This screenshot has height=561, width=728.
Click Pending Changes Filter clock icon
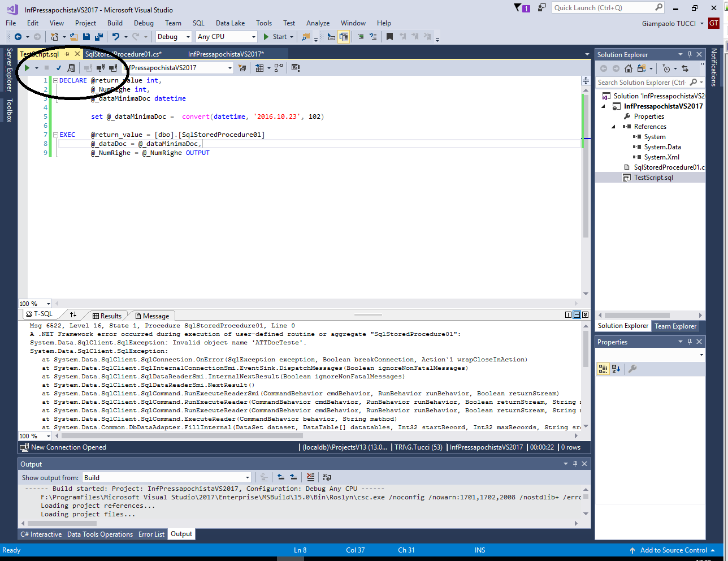point(666,68)
